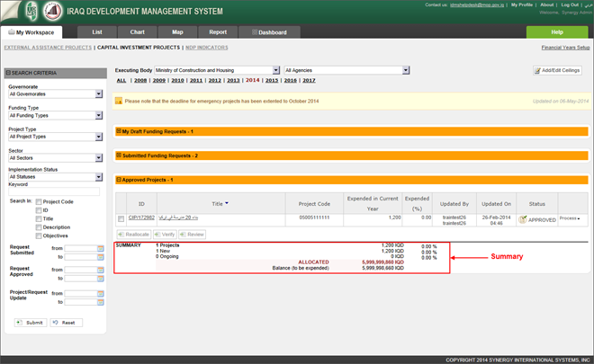Open calendar for Project/Request Update from date

point(99,294)
